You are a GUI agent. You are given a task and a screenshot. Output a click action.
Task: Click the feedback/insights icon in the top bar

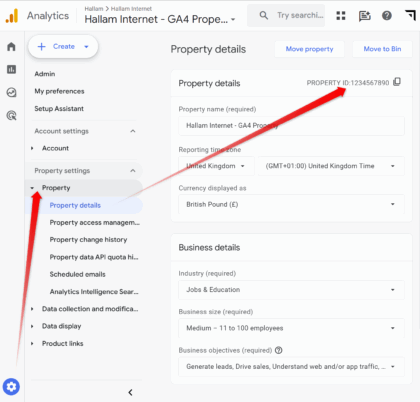[x=364, y=15]
